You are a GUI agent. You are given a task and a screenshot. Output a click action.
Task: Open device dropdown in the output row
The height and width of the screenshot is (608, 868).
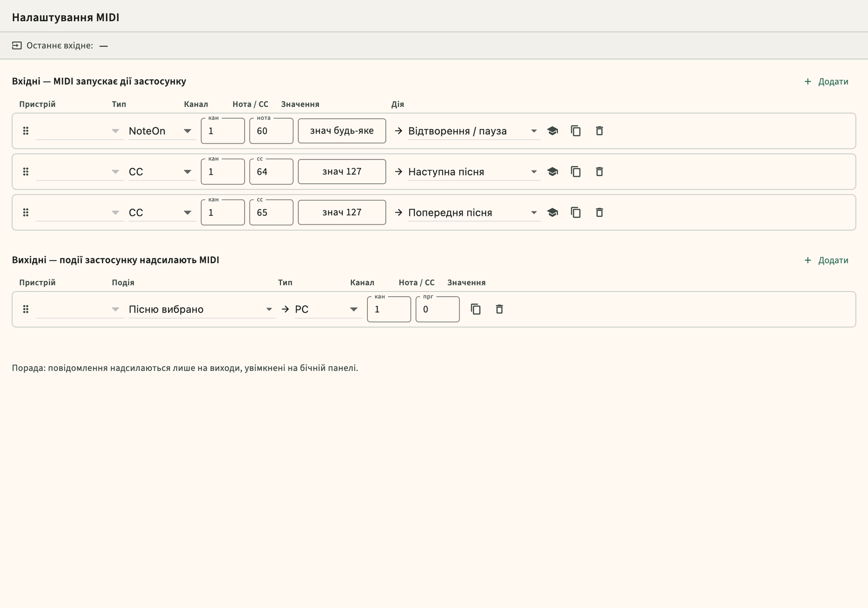[80, 309]
